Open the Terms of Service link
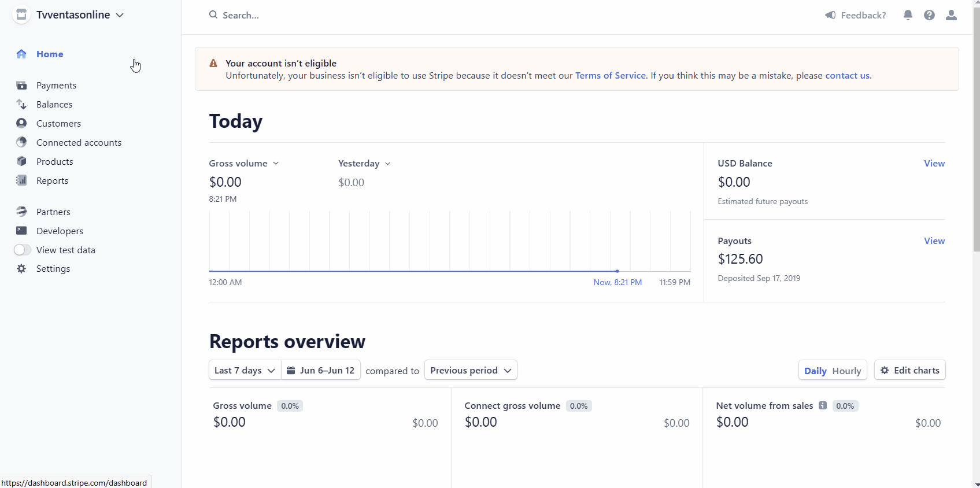Viewport: 980px width, 488px height. [610, 76]
